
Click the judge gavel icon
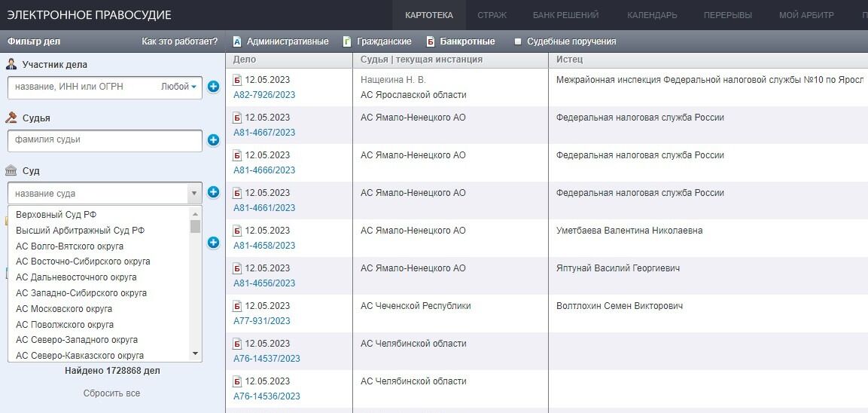11,118
